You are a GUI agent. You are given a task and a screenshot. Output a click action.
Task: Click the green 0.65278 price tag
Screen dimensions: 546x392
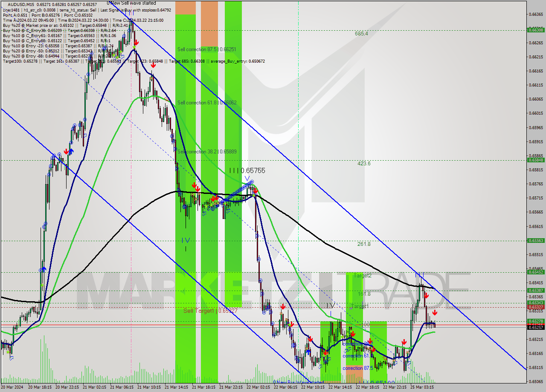tap(536, 321)
